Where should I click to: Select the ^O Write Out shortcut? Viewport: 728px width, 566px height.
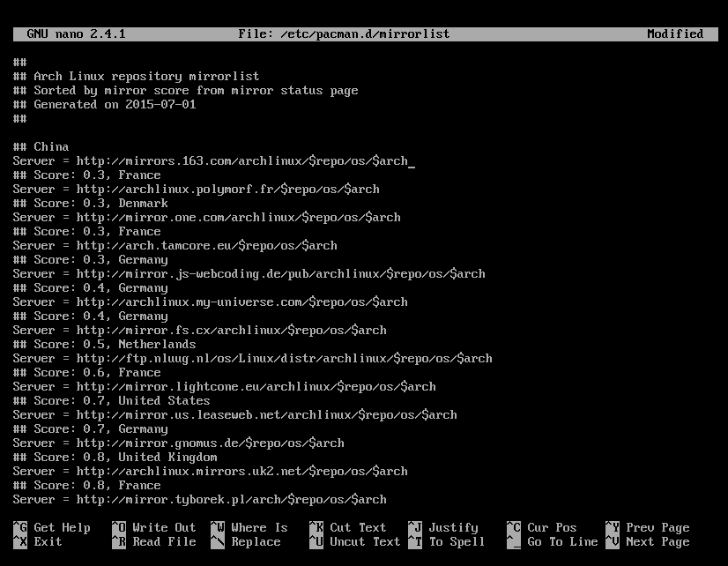[x=154, y=528]
